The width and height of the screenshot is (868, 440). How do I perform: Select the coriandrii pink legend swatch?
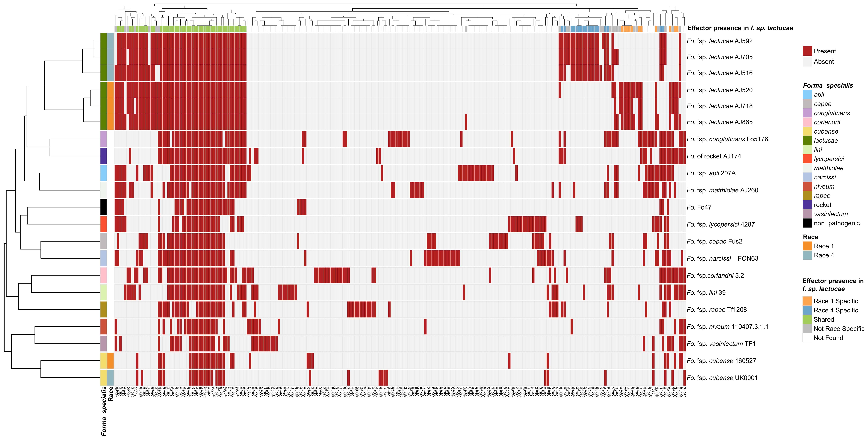tap(807, 122)
